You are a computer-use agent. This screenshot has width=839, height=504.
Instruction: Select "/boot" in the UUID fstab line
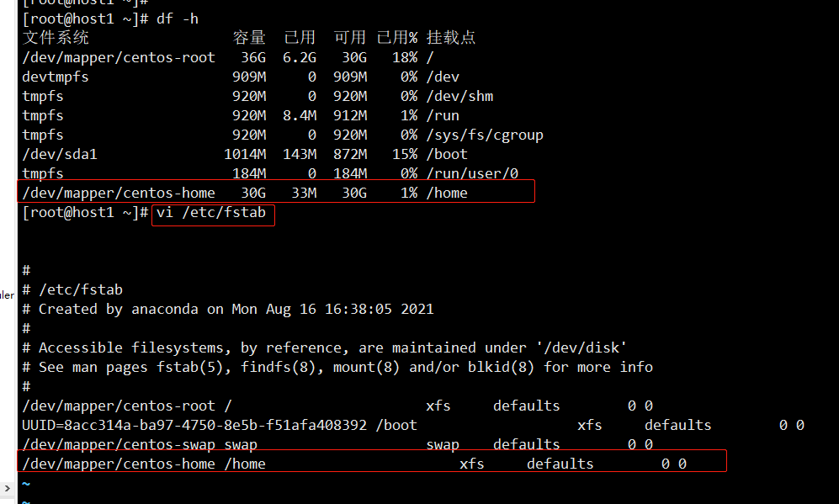(x=396, y=425)
